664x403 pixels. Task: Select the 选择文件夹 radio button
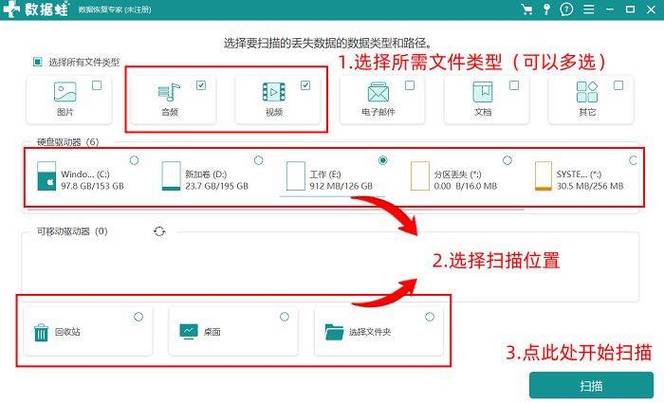430,317
